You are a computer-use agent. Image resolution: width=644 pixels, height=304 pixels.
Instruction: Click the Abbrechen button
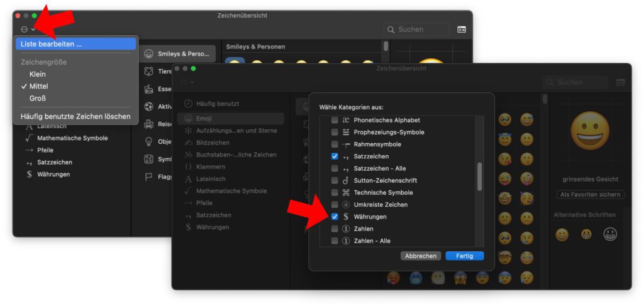pos(420,256)
